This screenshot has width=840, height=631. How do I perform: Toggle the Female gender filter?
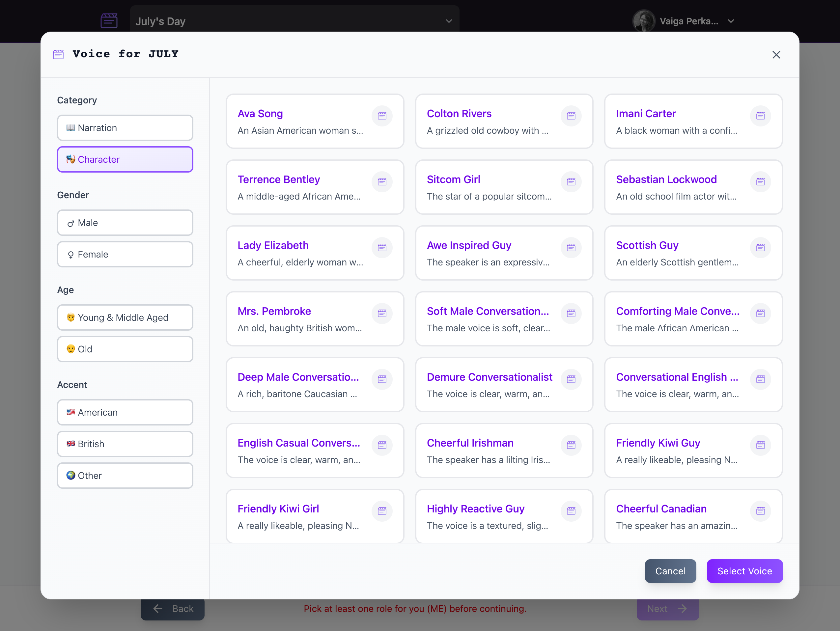(125, 254)
